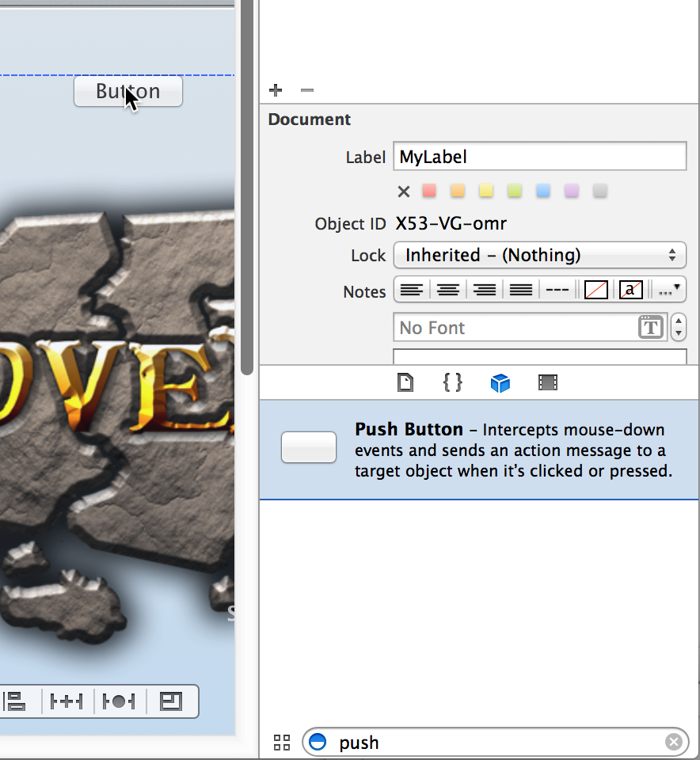Image resolution: width=700 pixels, height=760 pixels.
Task: Open the Lock dropdown Inherited – (Nothing)
Action: point(540,255)
